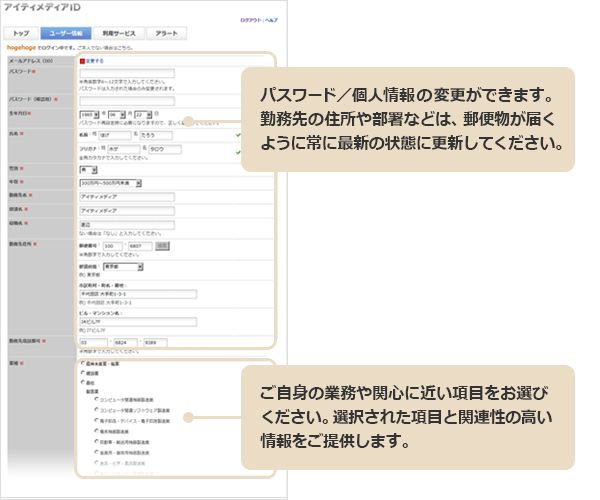Select 産業用・事務用機器製造業 radio button

[x=96, y=452]
